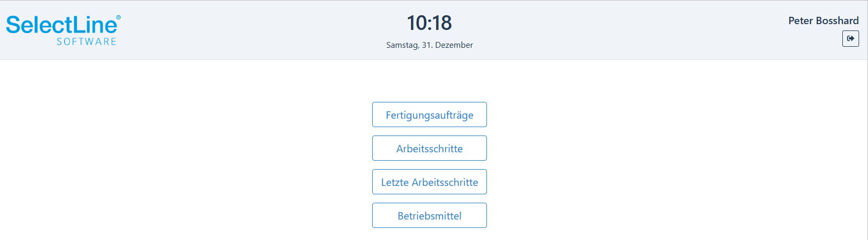The image size is (868, 240).
Task: Click the first name "Peter" in header
Action: tap(800, 20)
